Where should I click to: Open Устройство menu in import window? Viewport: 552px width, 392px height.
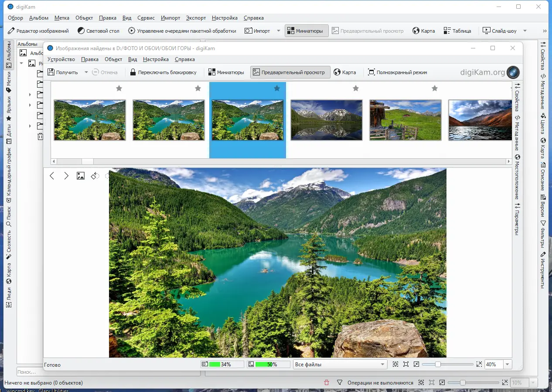click(61, 59)
